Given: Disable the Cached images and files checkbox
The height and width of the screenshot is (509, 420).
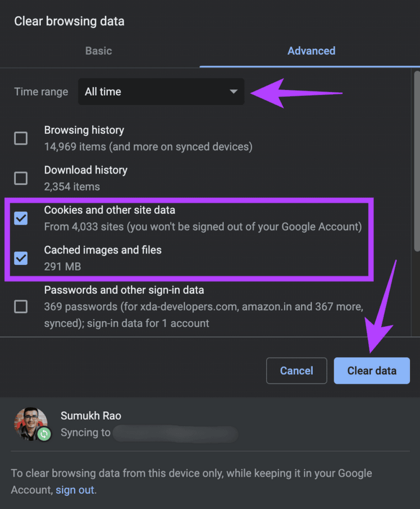Looking at the screenshot, I should click(21, 258).
